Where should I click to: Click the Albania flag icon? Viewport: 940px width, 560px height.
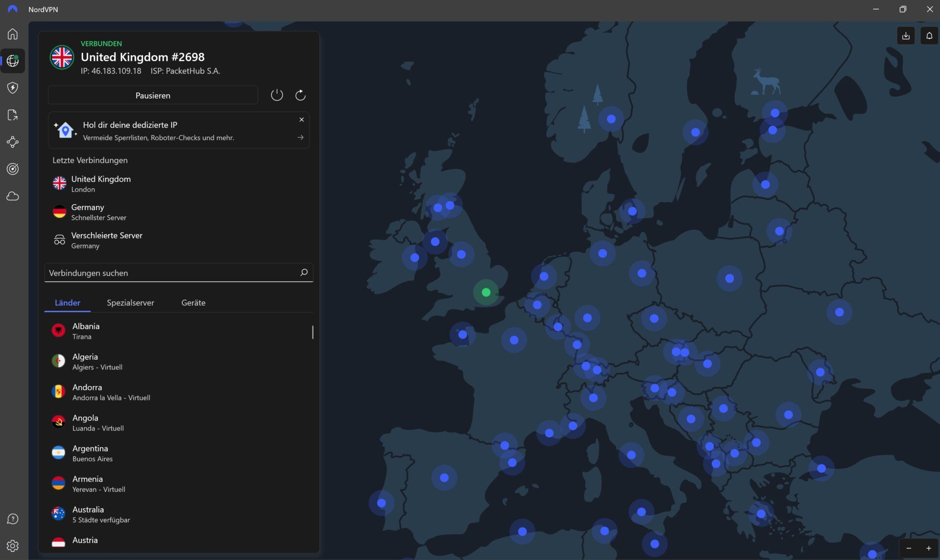tap(58, 330)
